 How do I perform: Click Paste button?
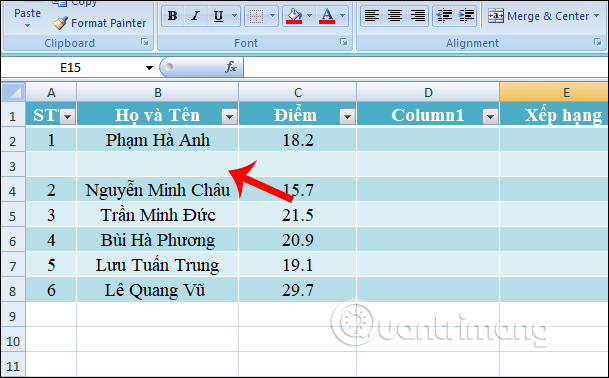pos(27,13)
